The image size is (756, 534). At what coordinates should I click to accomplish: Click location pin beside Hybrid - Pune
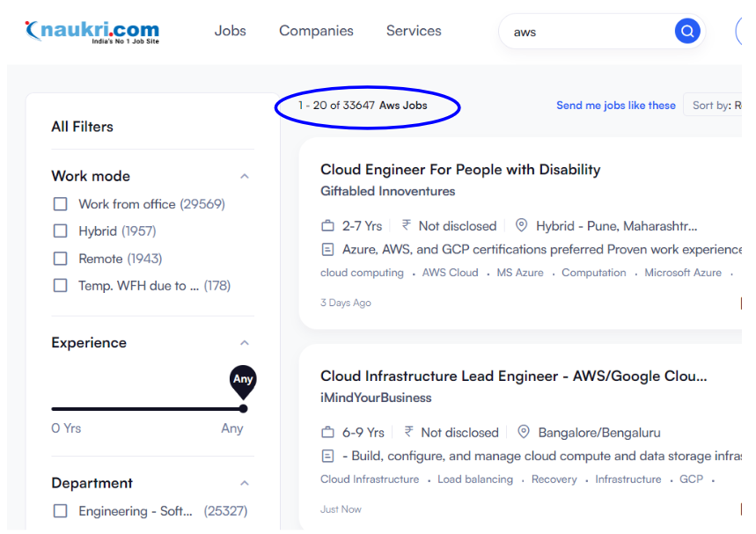point(521,225)
